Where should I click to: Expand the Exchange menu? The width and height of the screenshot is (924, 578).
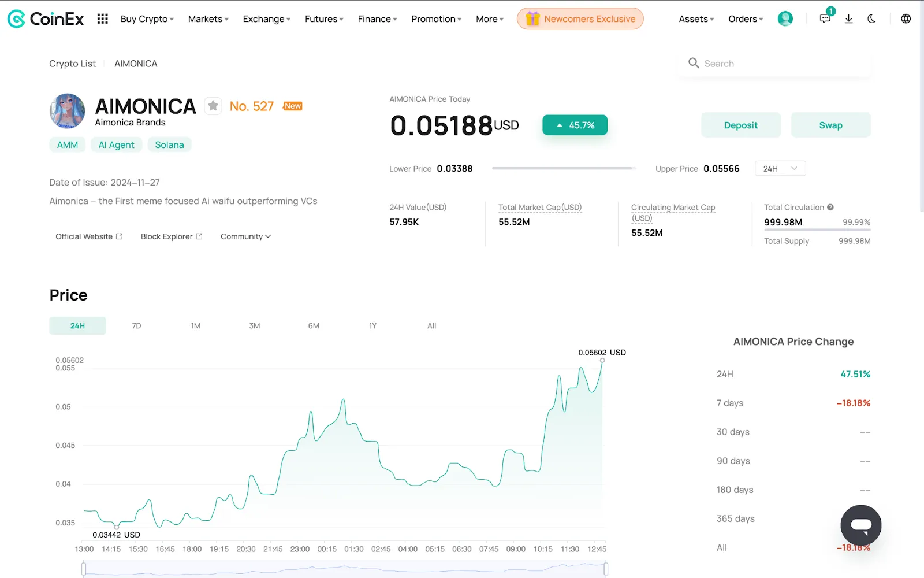point(267,19)
